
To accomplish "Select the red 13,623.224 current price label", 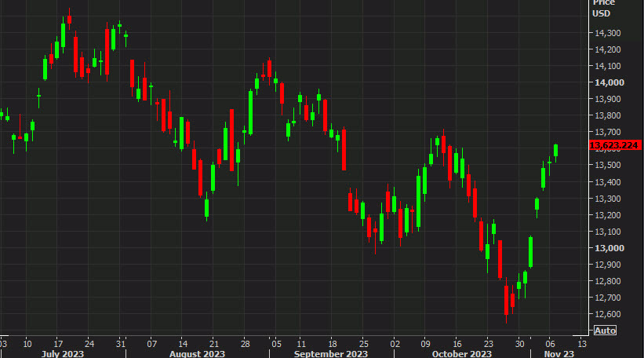I will 615,145.
